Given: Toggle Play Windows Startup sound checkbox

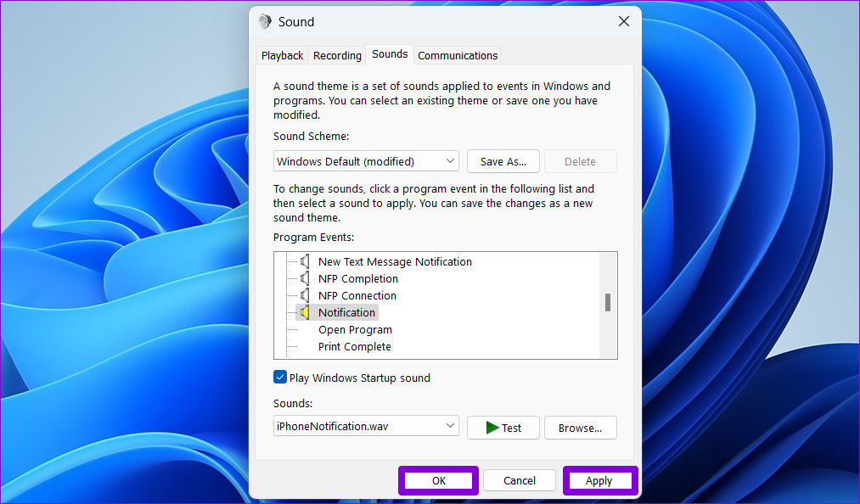Looking at the screenshot, I should click(279, 378).
